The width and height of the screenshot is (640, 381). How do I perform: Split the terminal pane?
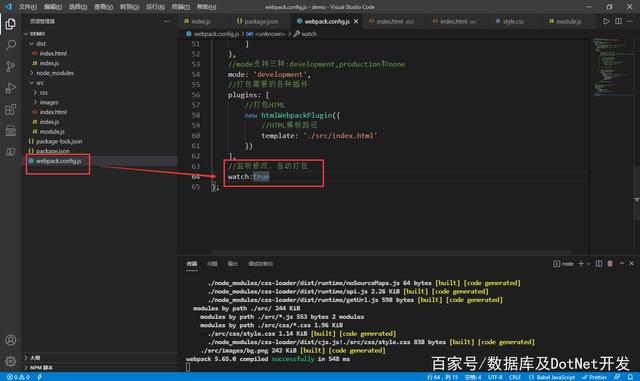[599, 264]
